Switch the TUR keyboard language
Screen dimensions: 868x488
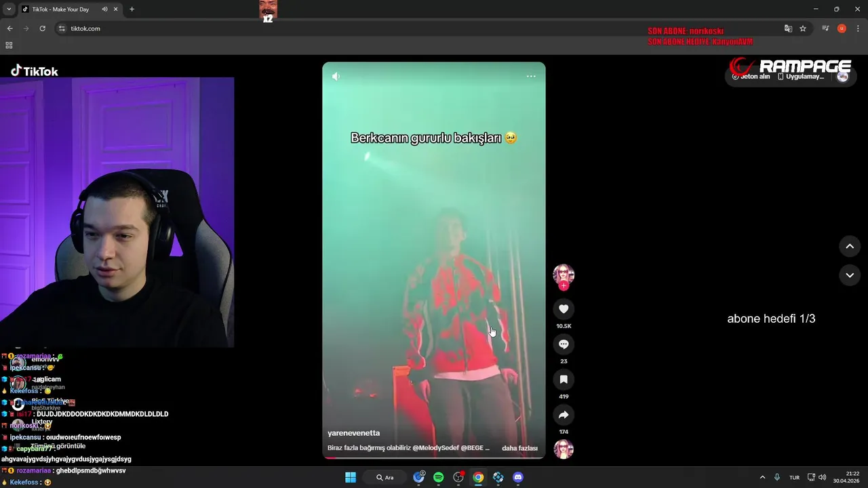(794, 477)
